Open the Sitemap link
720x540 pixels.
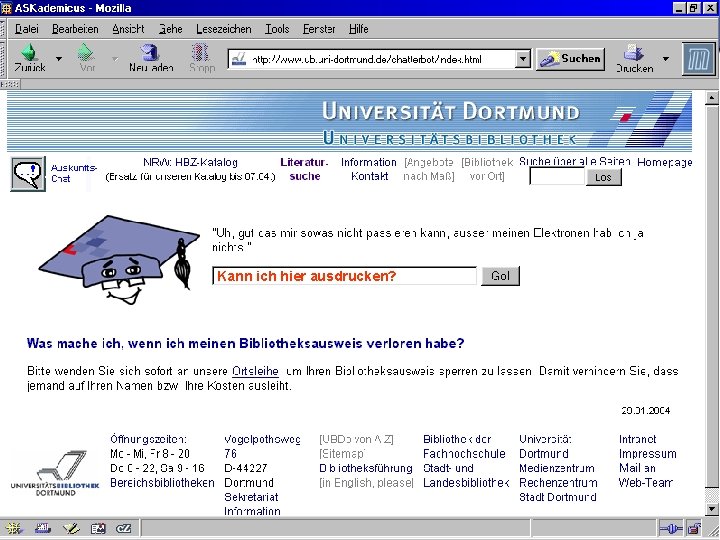342,454
